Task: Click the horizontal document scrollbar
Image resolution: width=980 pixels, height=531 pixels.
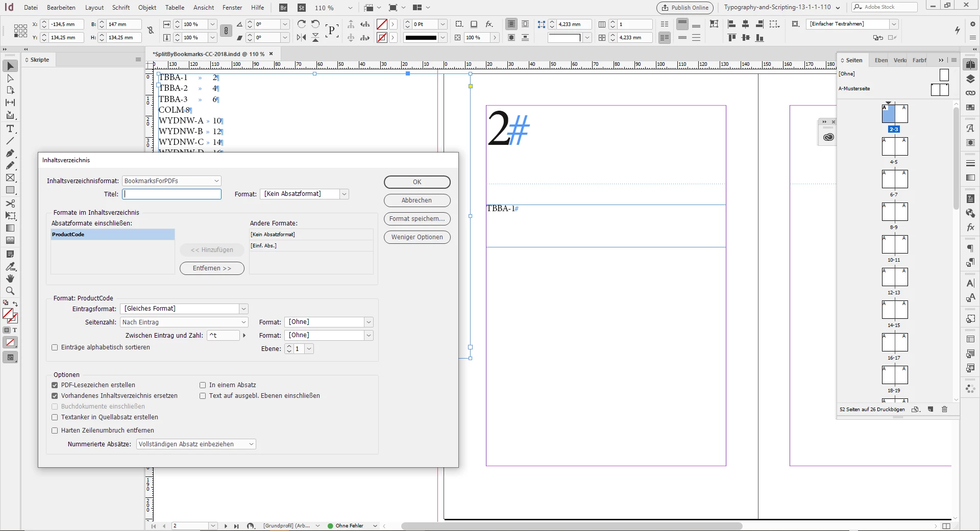Action: click(x=572, y=526)
